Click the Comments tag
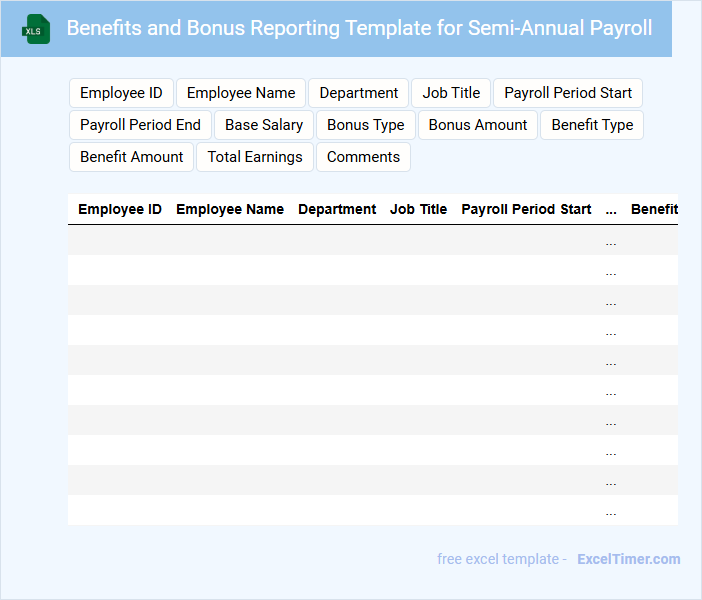This screenshot has width=702, height=600. click(x=363, y=157)
